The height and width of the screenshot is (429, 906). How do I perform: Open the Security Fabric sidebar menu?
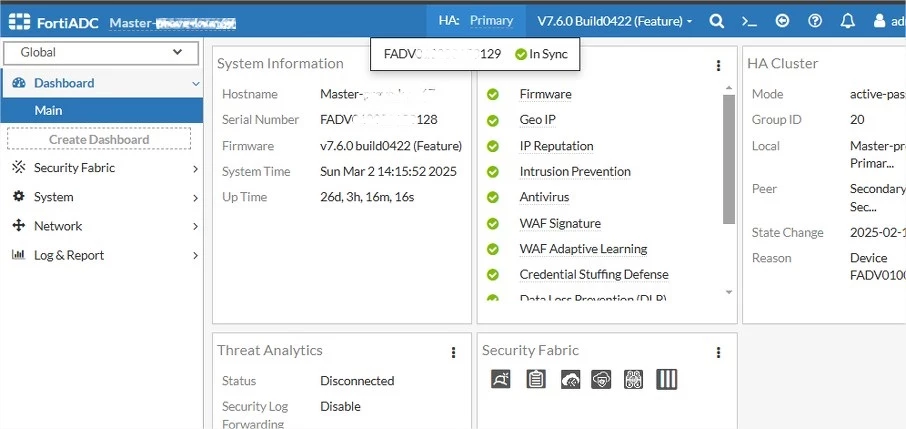coord(102,168)
